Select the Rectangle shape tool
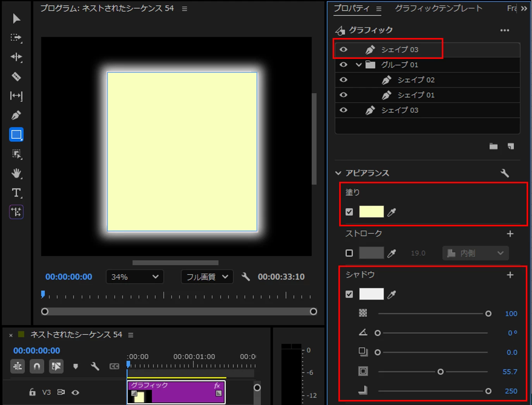 [x=16, y=134]
